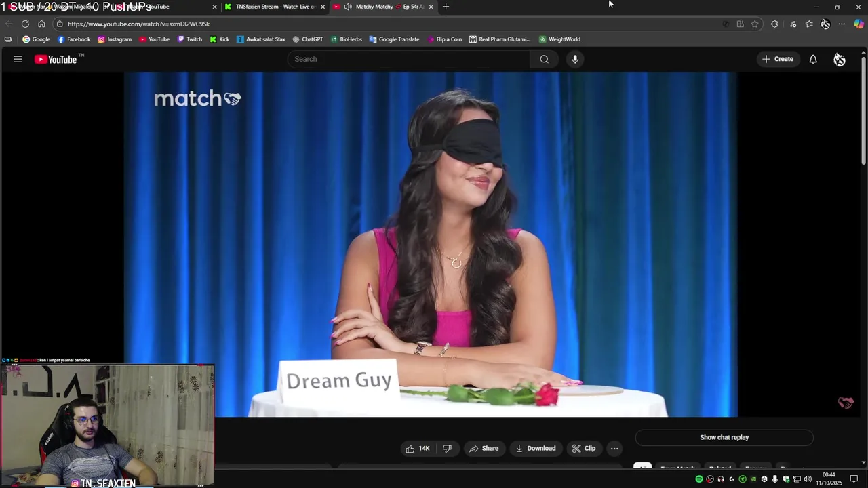
Task: Open YouTube notifications bell
Action: tap(813, 59)
